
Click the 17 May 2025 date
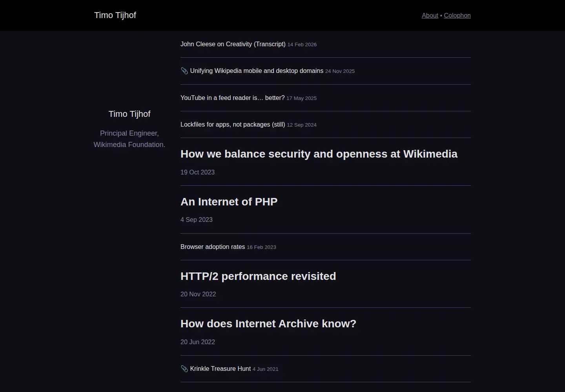301,98
